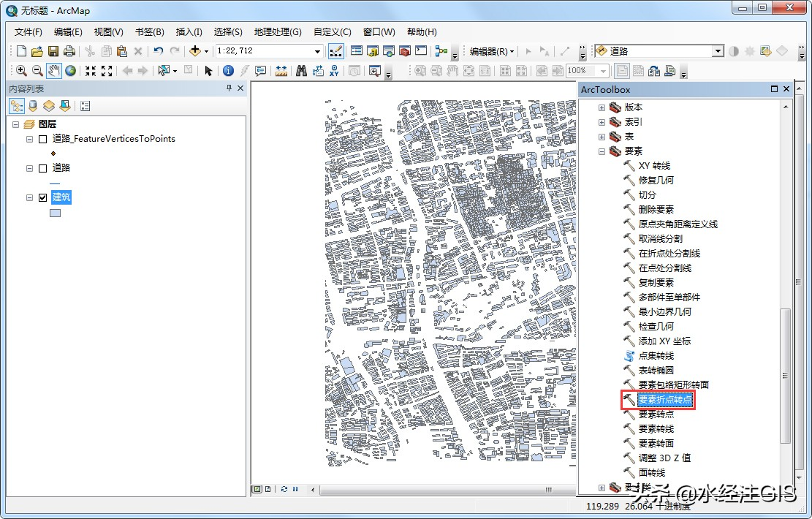Activate the Pan tool

(x=53, y=70)
